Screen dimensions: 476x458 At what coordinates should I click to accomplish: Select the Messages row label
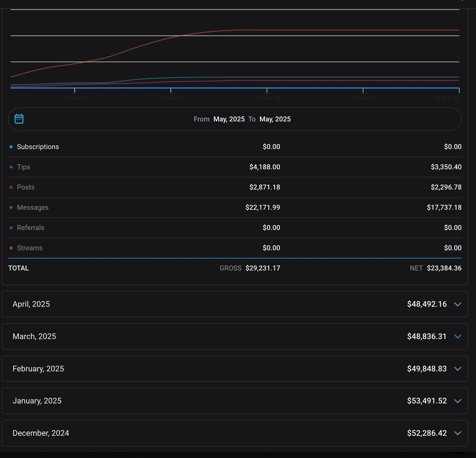click(x=33, y=208)
